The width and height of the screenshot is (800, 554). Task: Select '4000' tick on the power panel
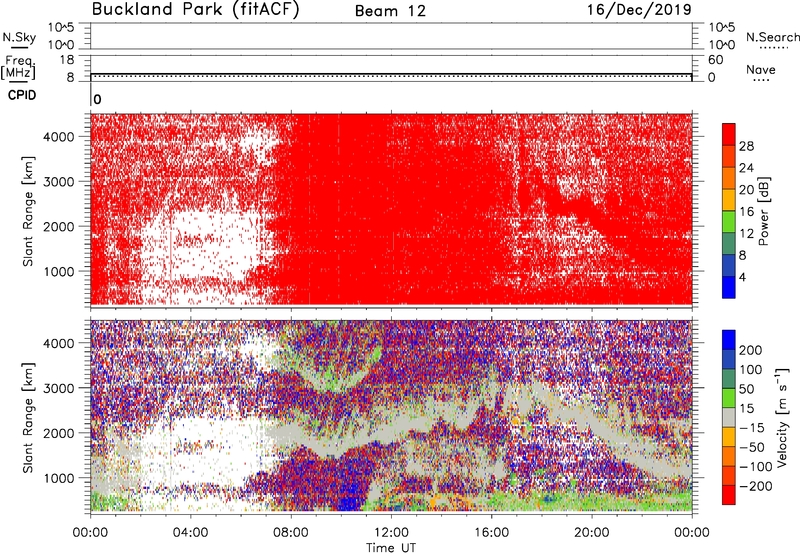(x=59, y=137)
